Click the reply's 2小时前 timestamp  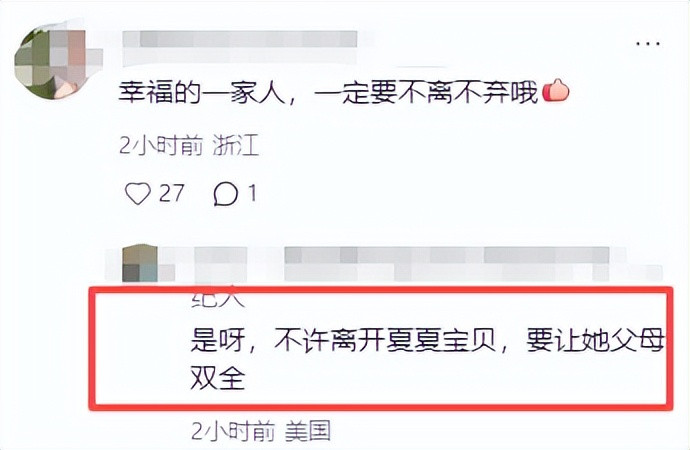point(233,431)
